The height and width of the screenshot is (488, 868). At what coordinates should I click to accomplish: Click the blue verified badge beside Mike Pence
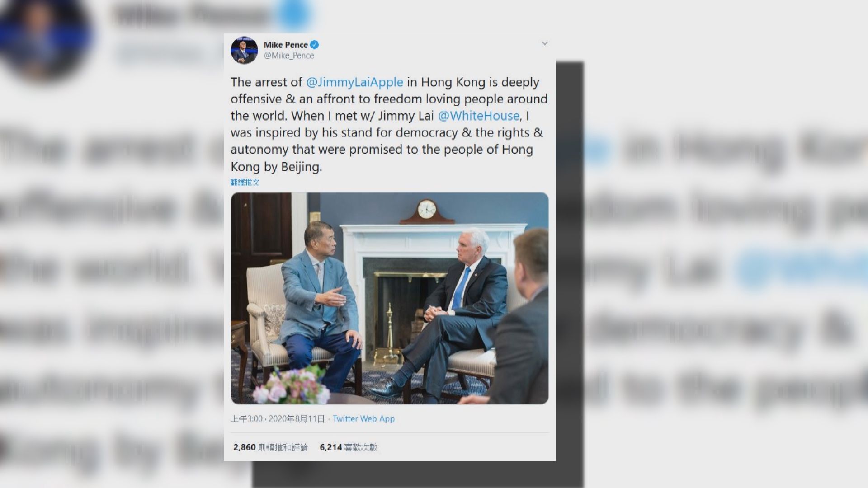pyautogui.click(x=315, y=45)
